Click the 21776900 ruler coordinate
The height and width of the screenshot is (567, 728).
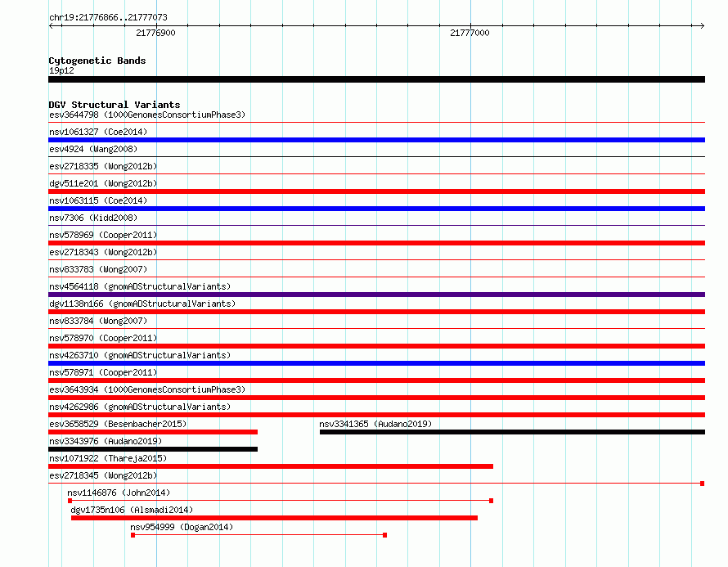(155, 33)
